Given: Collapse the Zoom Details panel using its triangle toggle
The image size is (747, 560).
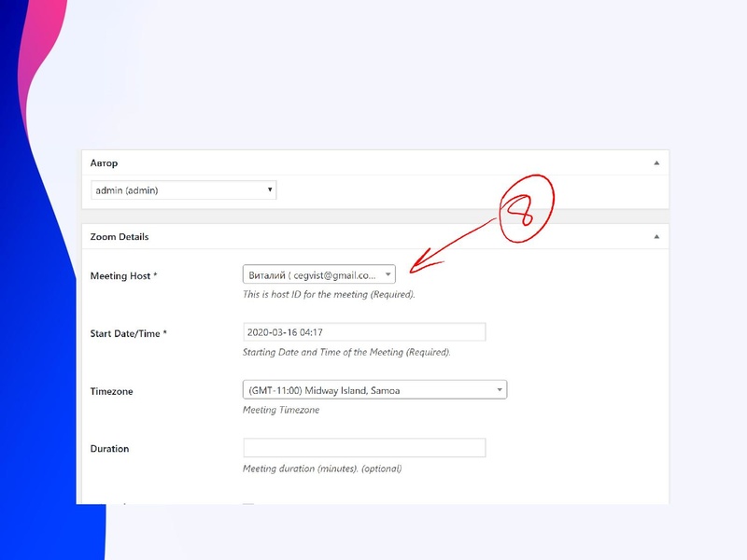Looking at the screenshot, I should [x=657, y=237].
